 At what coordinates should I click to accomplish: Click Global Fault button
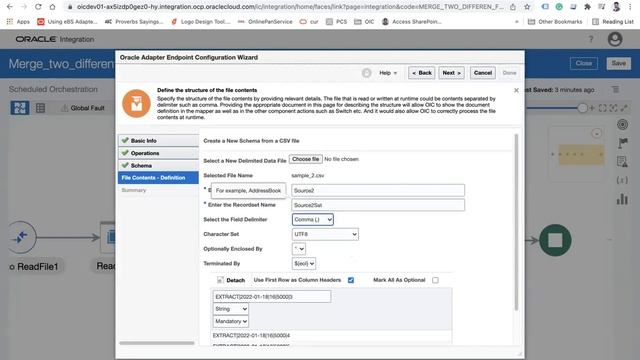[83, 108]
